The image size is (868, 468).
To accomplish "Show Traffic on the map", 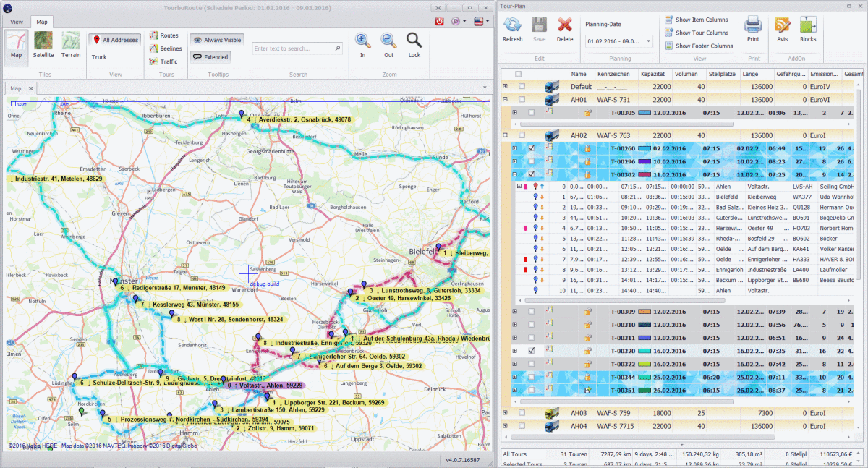I will pyautogui.click(x=163, y=61).
